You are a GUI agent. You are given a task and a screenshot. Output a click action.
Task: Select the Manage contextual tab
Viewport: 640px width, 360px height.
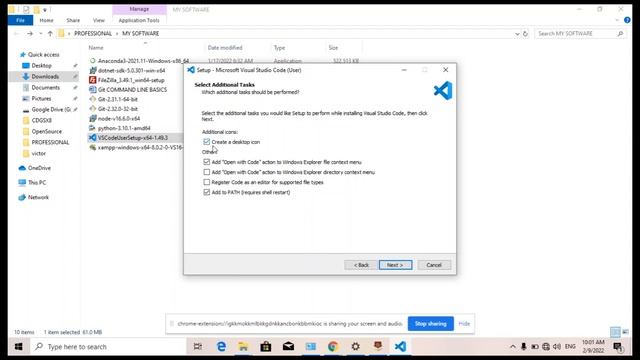click(x=139, y=9)
